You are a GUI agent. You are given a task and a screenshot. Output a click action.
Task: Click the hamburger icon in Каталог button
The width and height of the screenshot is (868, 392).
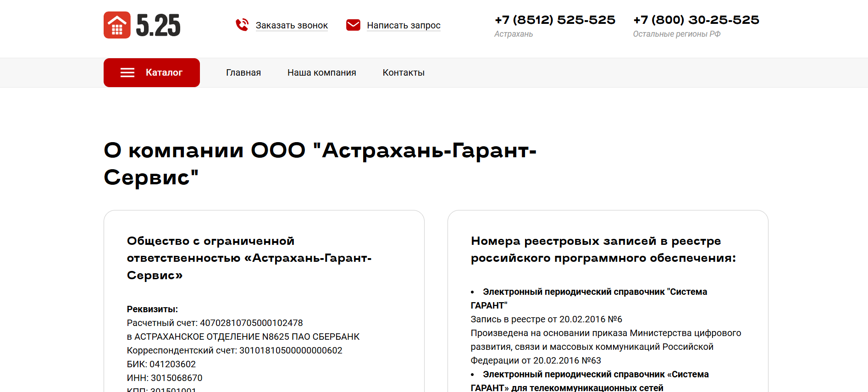127,72
